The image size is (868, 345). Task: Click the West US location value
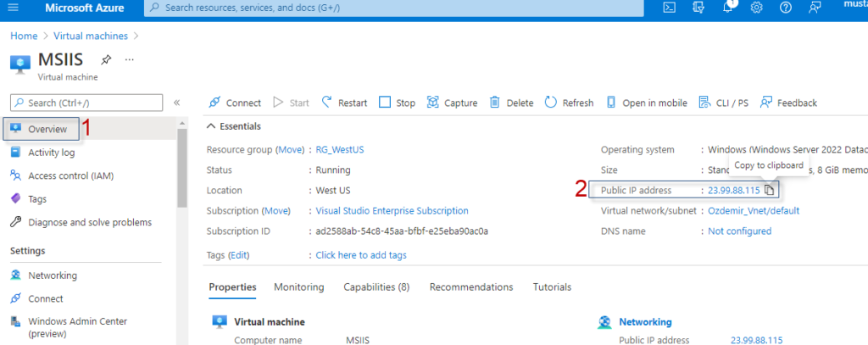tap(332, 190)
